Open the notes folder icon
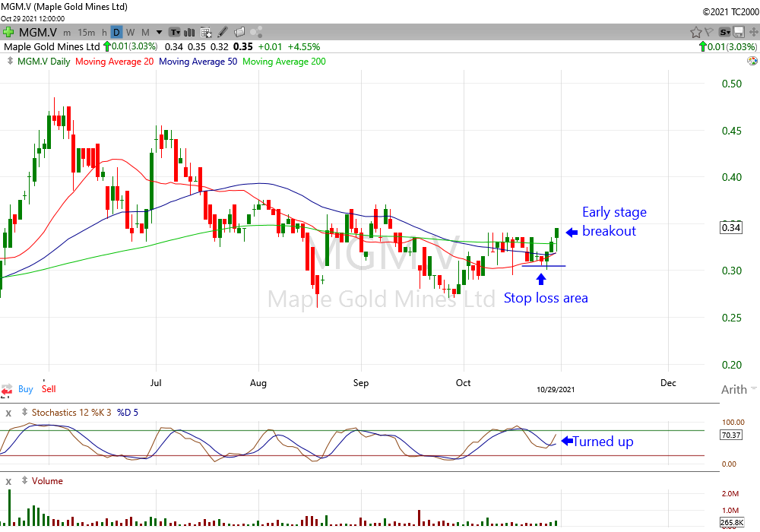 click(x=239, y=33)
